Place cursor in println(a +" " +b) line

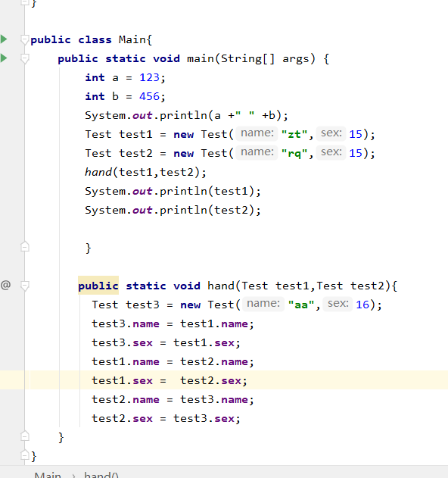pyautogui.click(x=186, y=116)
